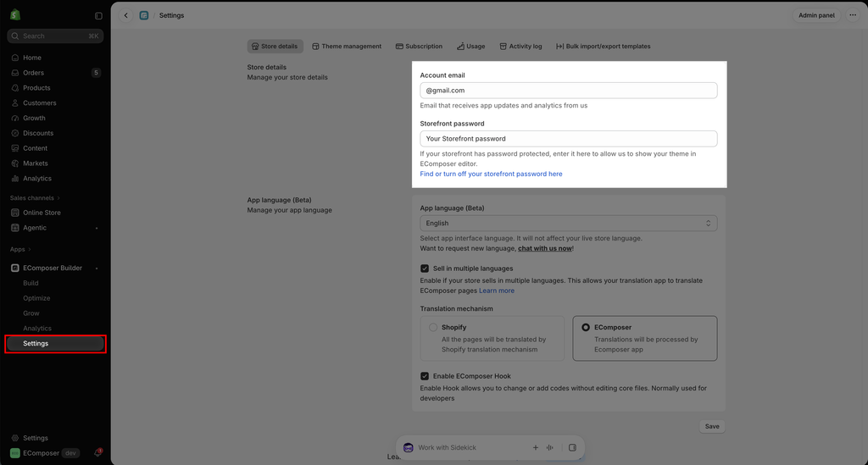Expand the Sales channels chevron
868x465 pixels.
(58, 198)
